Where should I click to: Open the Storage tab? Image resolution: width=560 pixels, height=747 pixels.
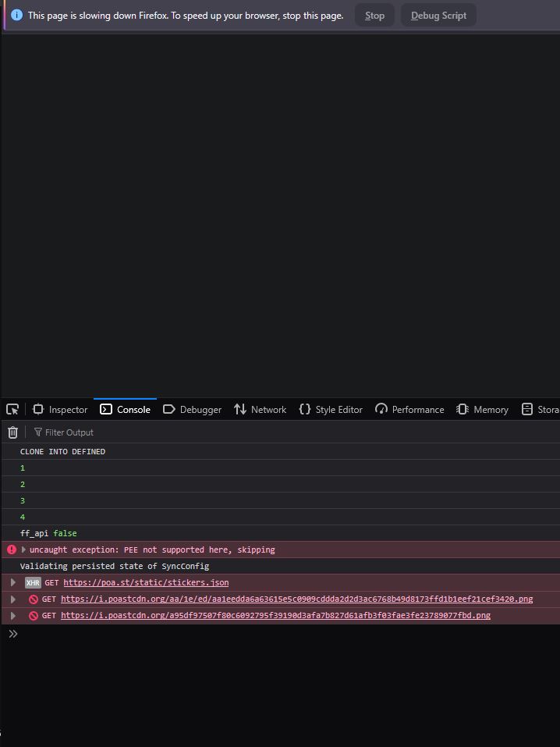click(x=540, y=409)
